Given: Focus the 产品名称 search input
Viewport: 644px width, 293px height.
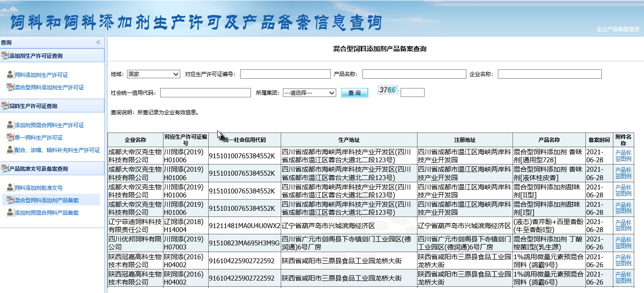Looking at the screenshot, I should (414, 74).
